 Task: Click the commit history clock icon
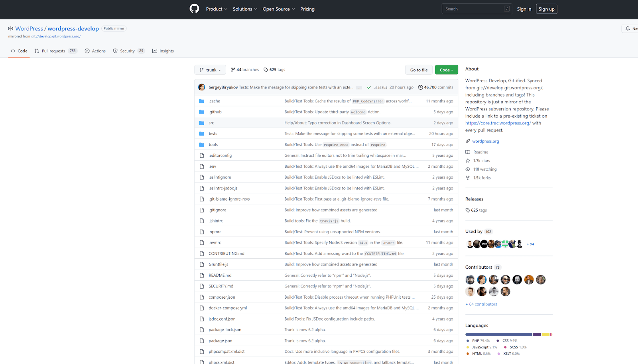point(420,87)
